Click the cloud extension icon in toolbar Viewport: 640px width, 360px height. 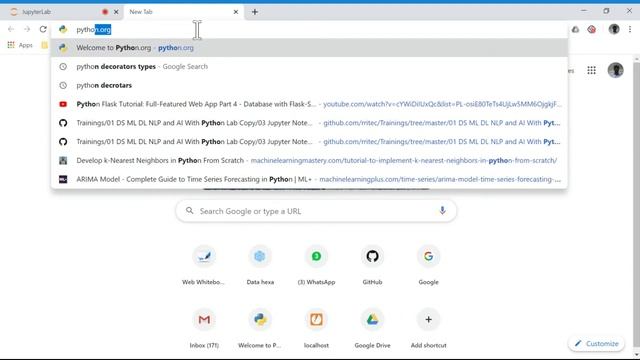tap(575, 29)
